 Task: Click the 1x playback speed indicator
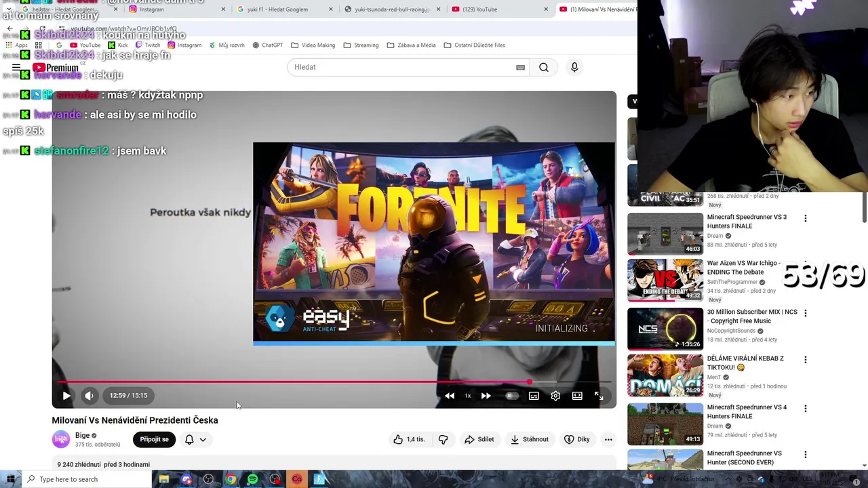coord(467,396)
